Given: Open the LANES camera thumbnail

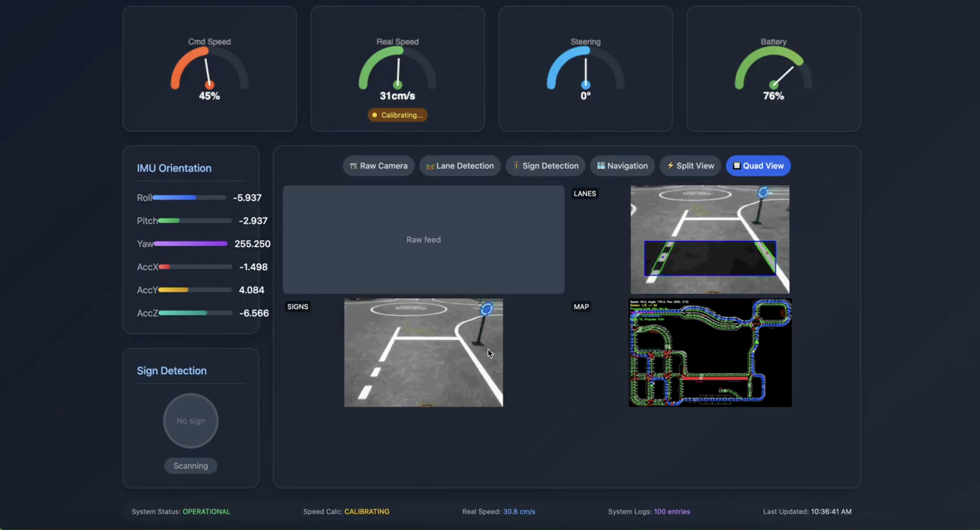Looking at the screenshot, I should [710, 240].
